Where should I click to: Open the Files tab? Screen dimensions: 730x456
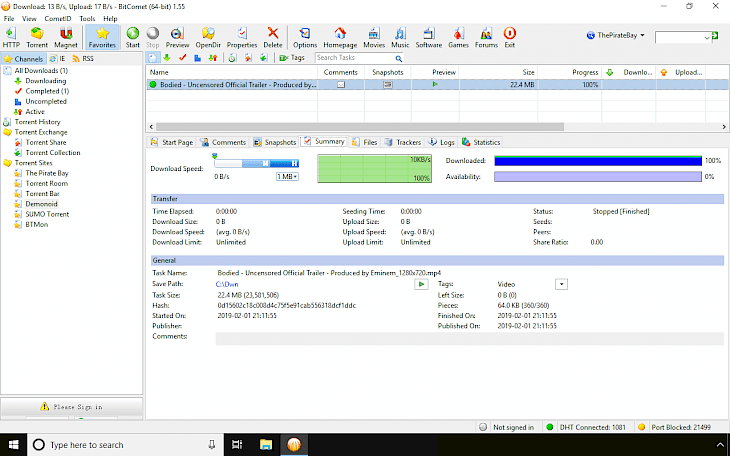pyautogui.click(x=365, y=143)
